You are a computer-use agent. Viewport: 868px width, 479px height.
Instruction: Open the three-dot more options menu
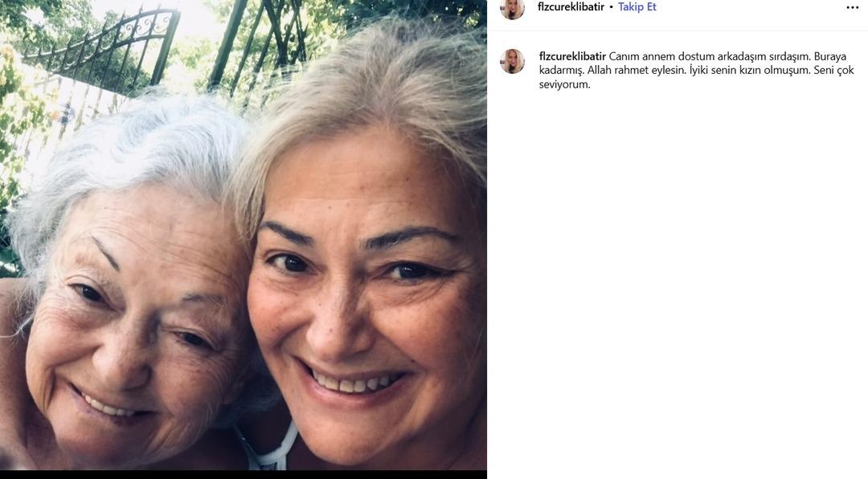853,8
